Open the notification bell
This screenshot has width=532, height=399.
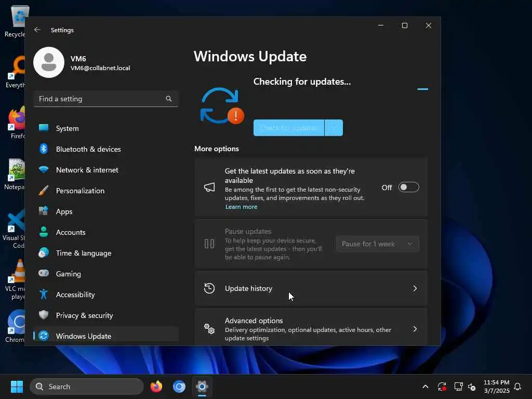(517, 387)
